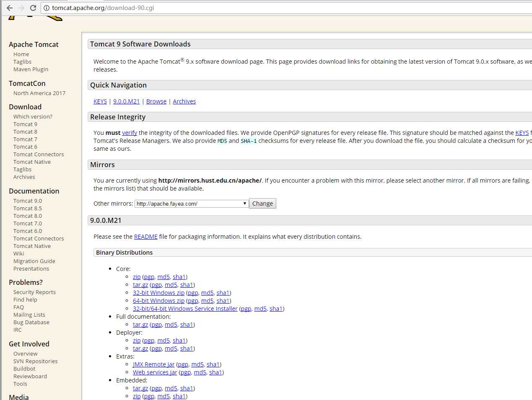Viewport: 532px width, 400px height.
Task: Open Which version? in Download sidebar
Action: [33, 117]
